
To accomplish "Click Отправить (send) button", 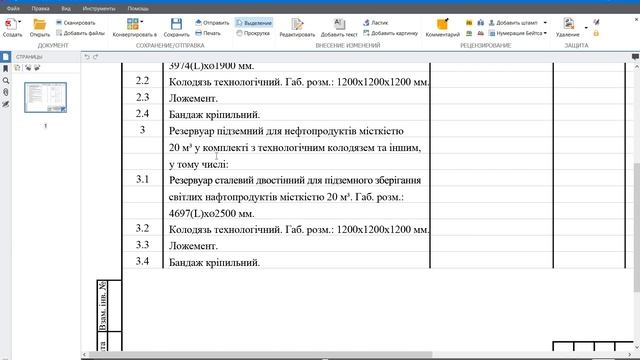I will 212,23.
